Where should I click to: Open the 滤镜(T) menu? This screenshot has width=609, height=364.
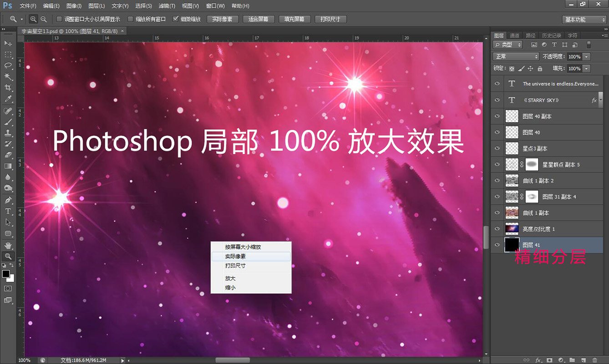[167, 6]
